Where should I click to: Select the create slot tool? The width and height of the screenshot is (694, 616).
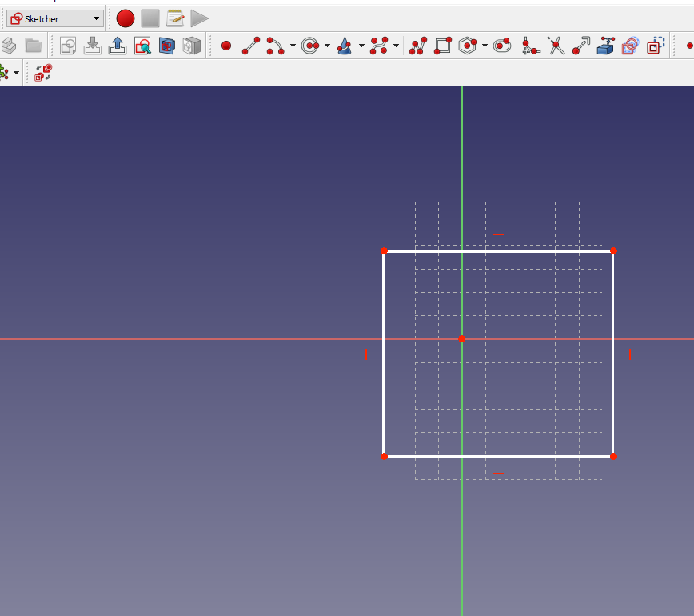click(x=502, y=46)
